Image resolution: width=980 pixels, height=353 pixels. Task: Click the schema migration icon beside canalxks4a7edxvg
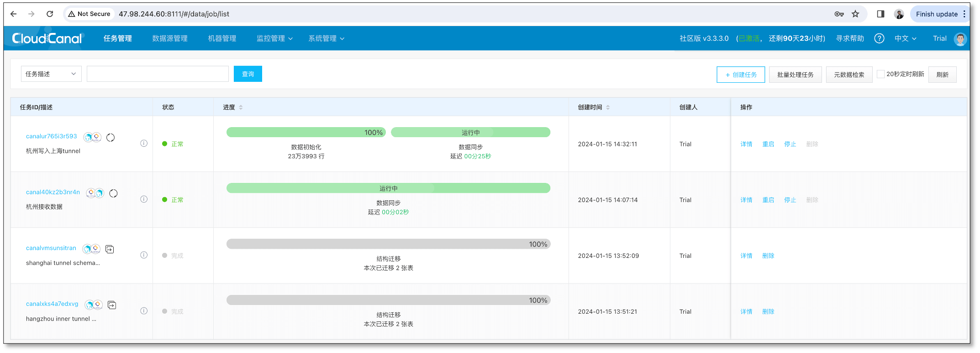point(112,305)
